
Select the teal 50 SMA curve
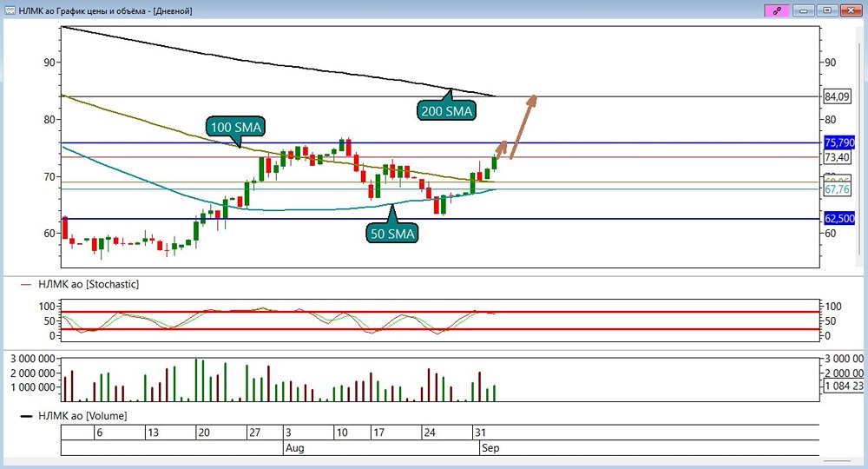pos(277,210)
